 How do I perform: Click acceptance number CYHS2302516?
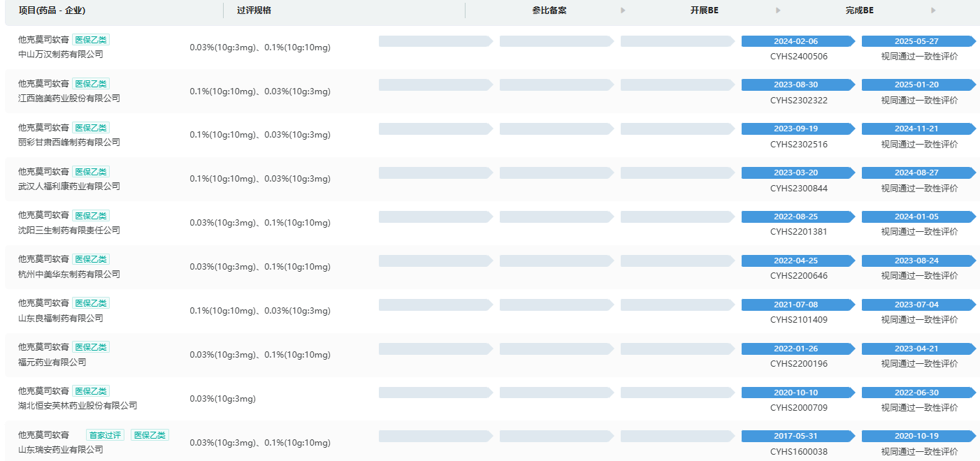pyautogui.click(x=799, y=145)
